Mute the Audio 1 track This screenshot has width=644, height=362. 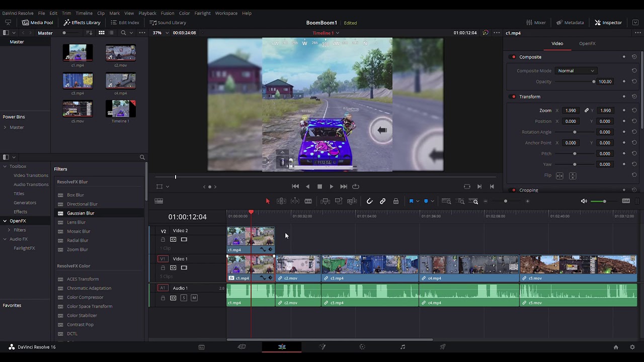pos(194,298)
